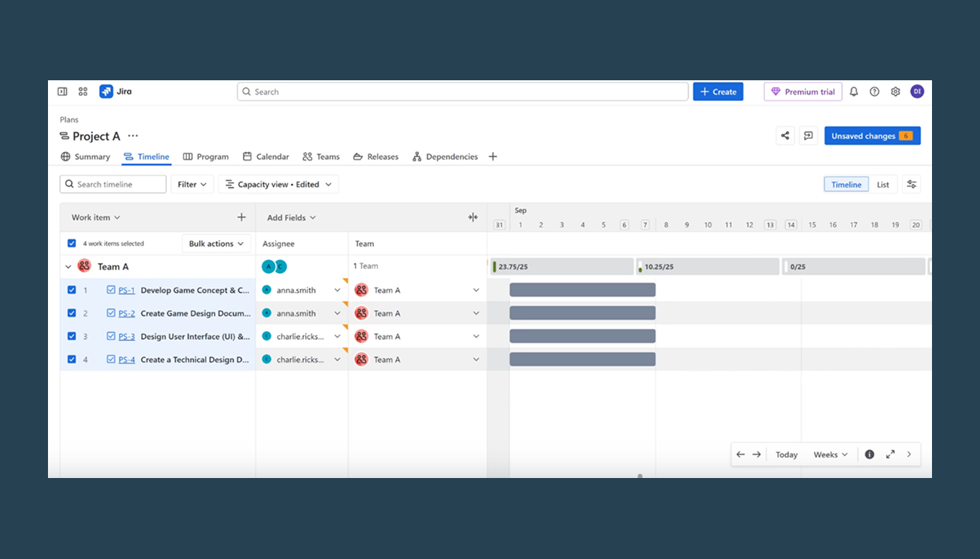Switch to the Dependencies tab
The image size is (980, 559).
(x=445, y=156)
